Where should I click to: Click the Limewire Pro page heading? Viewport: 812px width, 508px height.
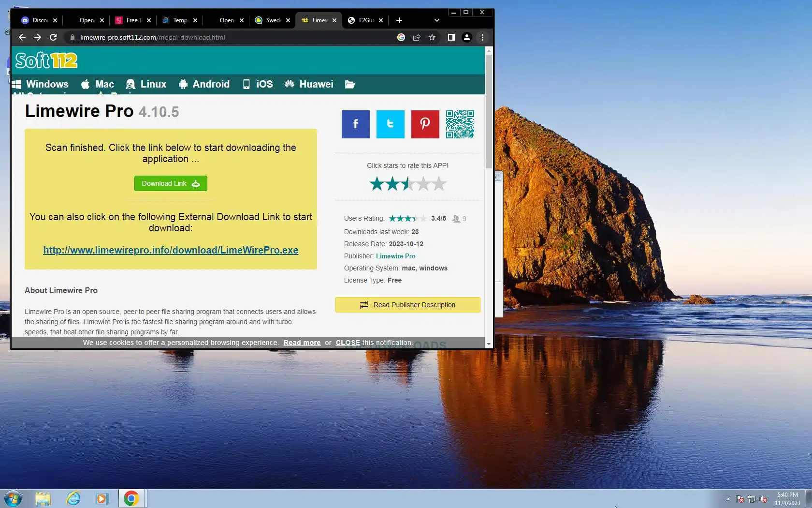(x=102, y=111)
